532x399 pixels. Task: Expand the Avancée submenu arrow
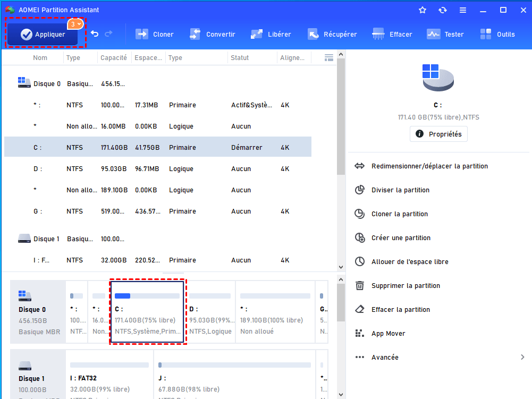coord(522,358)
